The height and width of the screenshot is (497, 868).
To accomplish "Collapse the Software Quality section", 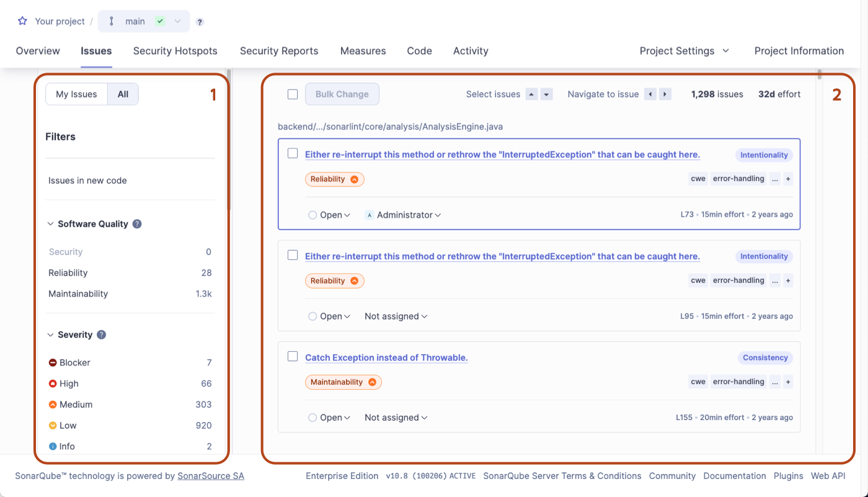I will [51, 223].
